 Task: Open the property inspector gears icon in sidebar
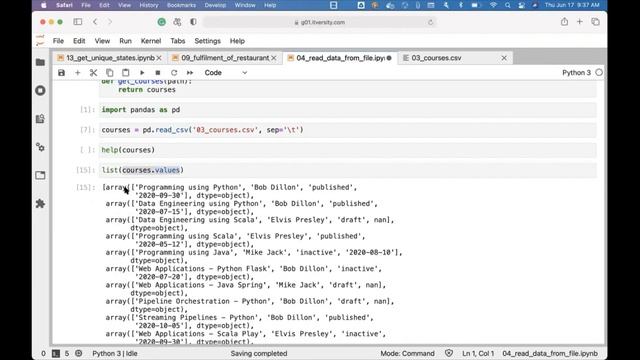click(x=40, y=147)
